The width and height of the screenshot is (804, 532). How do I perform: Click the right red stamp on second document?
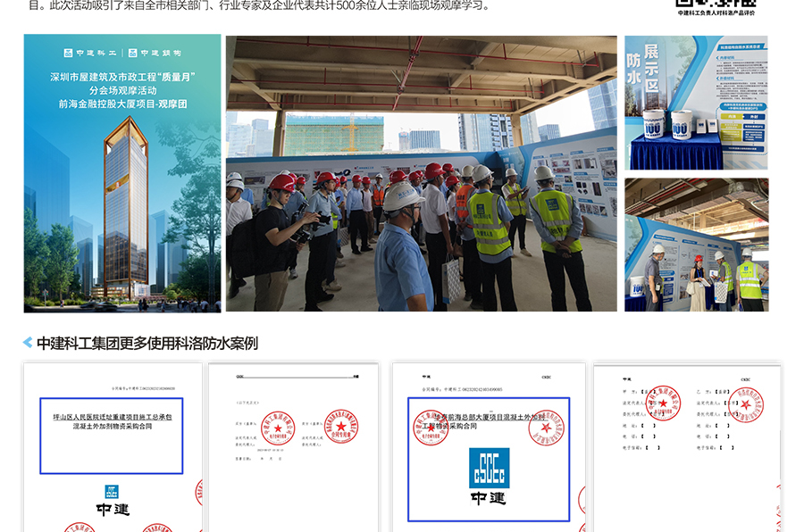(340, 427)
